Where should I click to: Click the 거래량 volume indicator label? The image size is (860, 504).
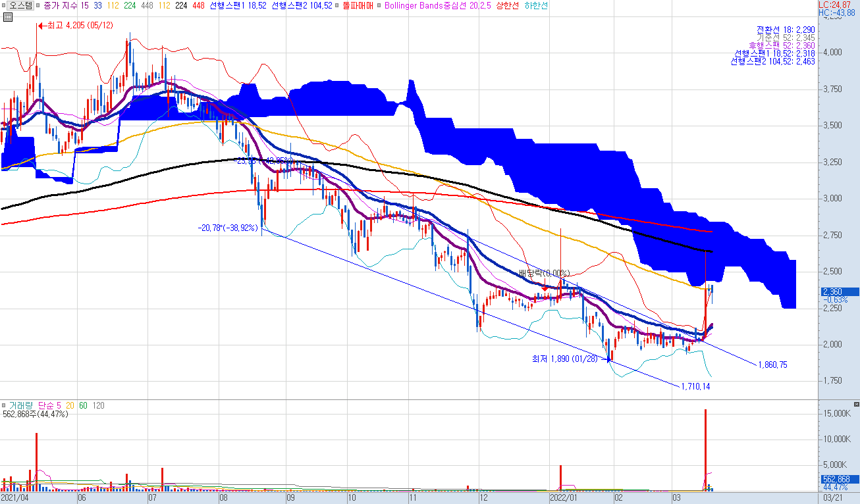point(22,406)
